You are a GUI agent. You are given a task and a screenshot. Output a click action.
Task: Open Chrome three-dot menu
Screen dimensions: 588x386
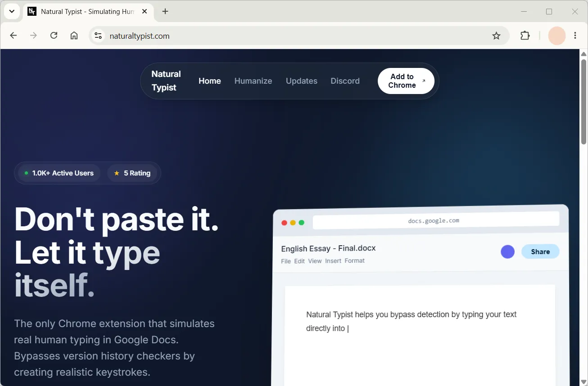coord(575,36)
